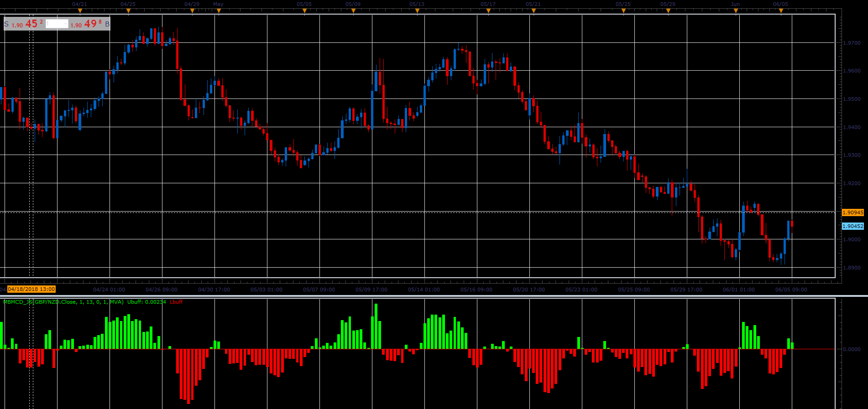This screenshot has width=868, height=409.
Task: Click the 05/17 orange day marker
Action: [488, 10]
